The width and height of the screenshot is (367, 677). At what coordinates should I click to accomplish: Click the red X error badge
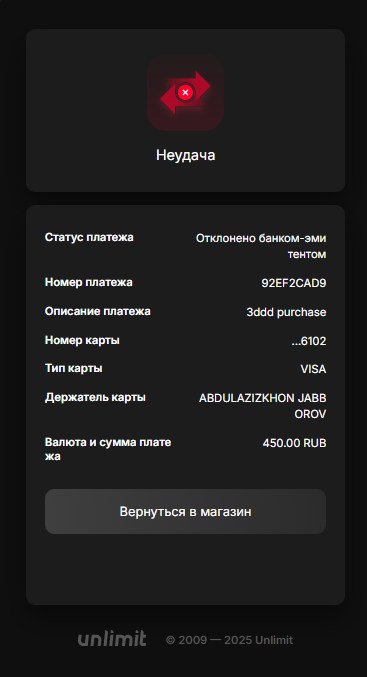coord(185,92)
